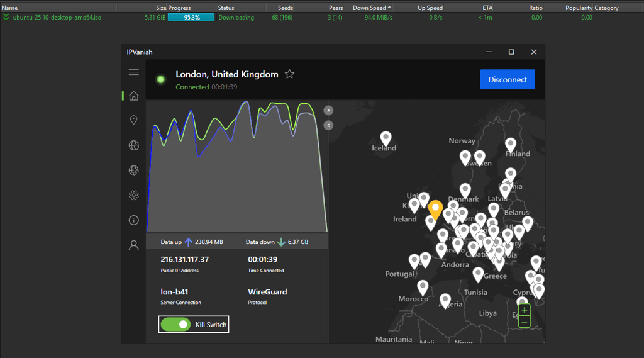Expand panel with right chevron button
This screenshot has width=644, height=358.
point(328,110)
